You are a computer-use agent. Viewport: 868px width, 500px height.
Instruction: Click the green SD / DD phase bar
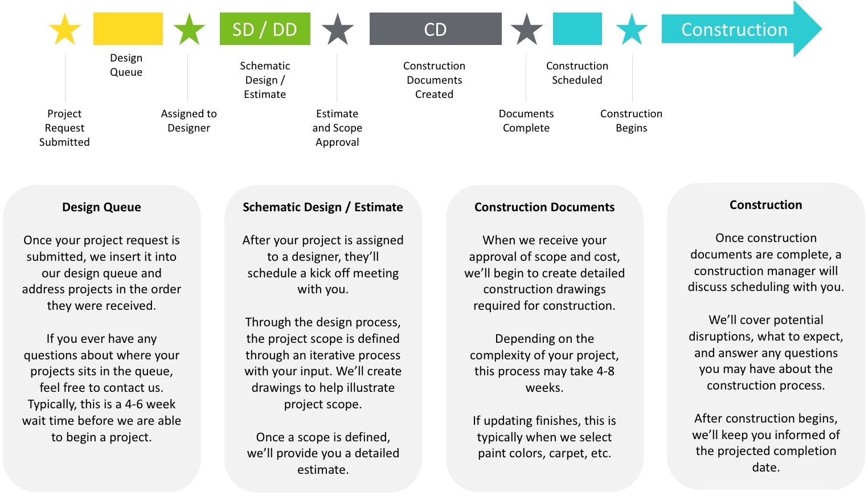tap(265, 29)
